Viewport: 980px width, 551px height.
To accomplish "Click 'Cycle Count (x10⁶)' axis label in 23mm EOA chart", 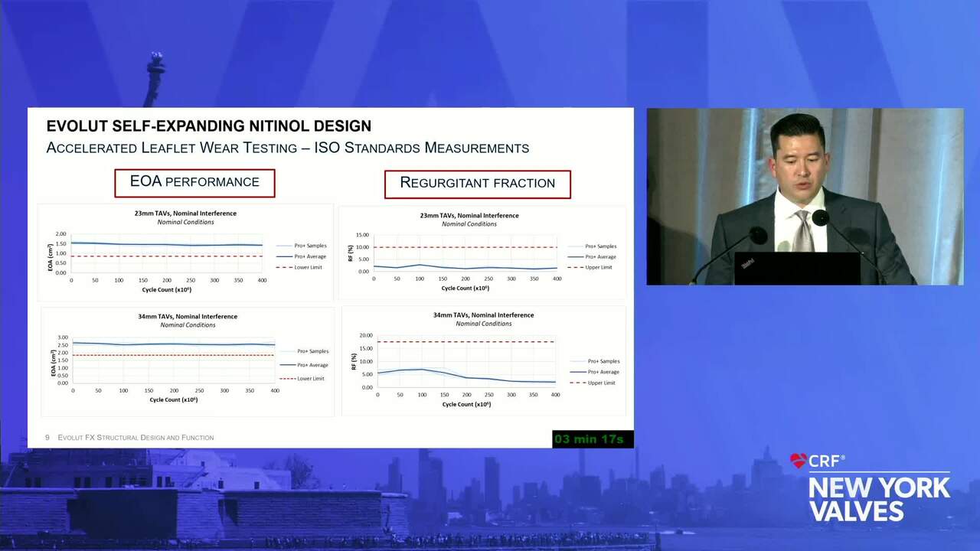I will click(x=166, y=290).
